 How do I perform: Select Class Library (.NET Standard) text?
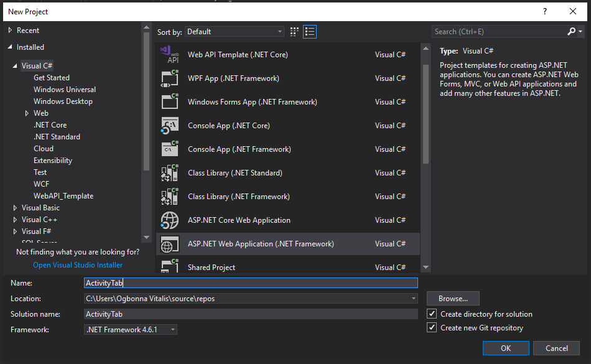click(235, 173)
